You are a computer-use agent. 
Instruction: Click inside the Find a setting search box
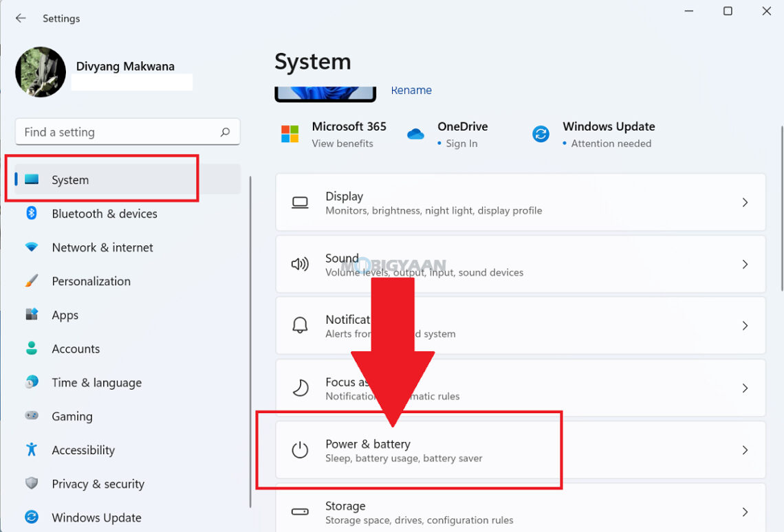coord(127,131)
